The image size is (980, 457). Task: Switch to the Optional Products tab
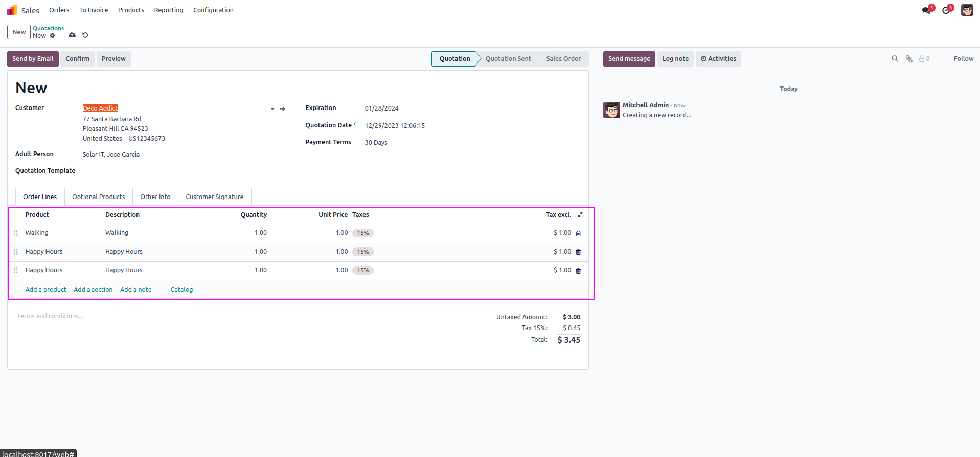pyautogui.click(x=99, y=197)
